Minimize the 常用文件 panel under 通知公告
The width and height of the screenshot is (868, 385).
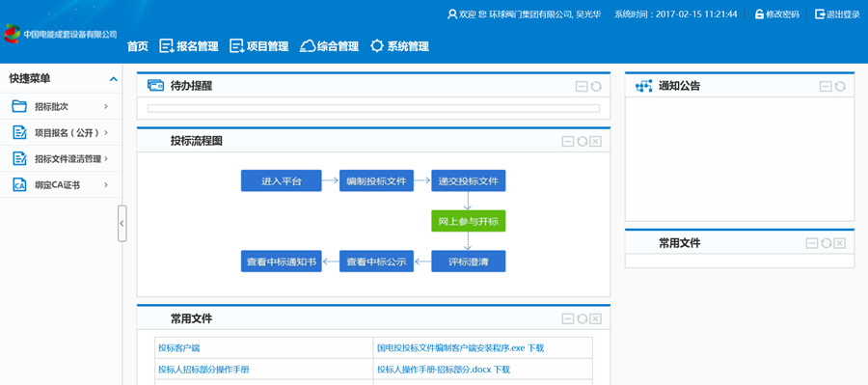[x=812, y=243]
